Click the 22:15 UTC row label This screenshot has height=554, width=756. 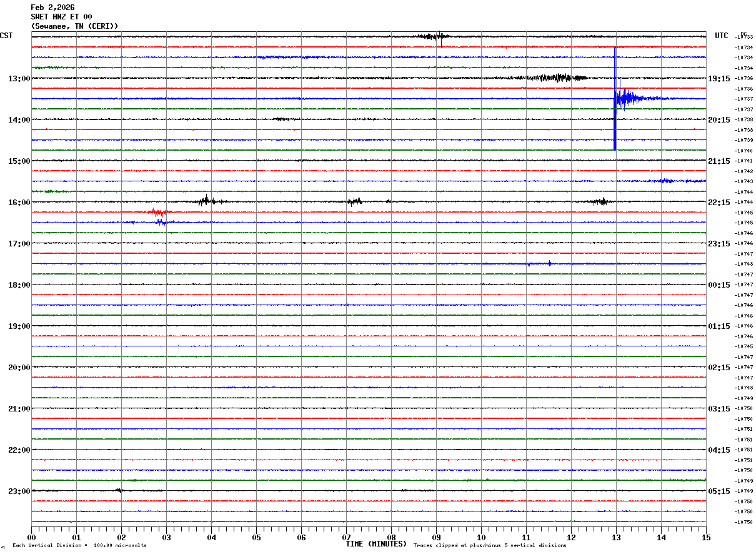click(719, 203)
